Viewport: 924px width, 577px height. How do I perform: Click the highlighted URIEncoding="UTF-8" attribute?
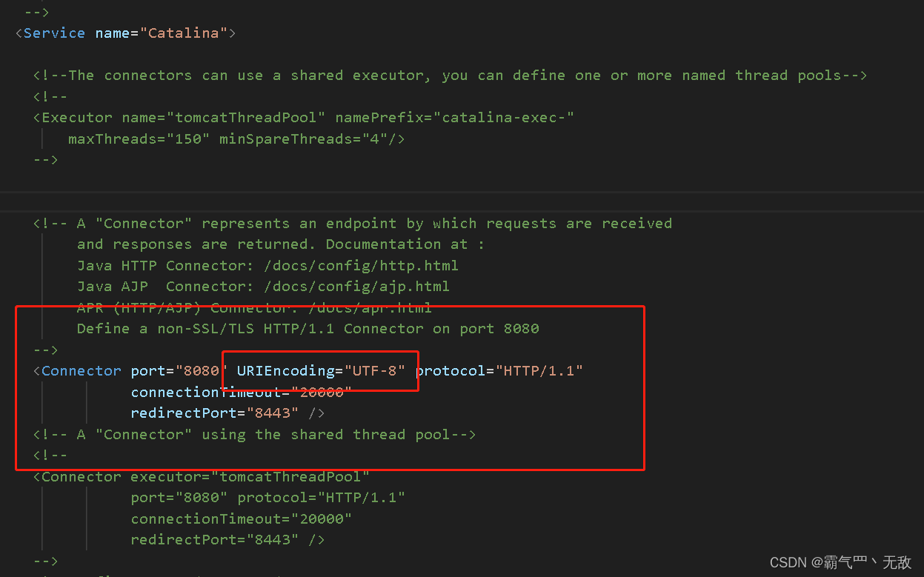click(x=319, y=370)
